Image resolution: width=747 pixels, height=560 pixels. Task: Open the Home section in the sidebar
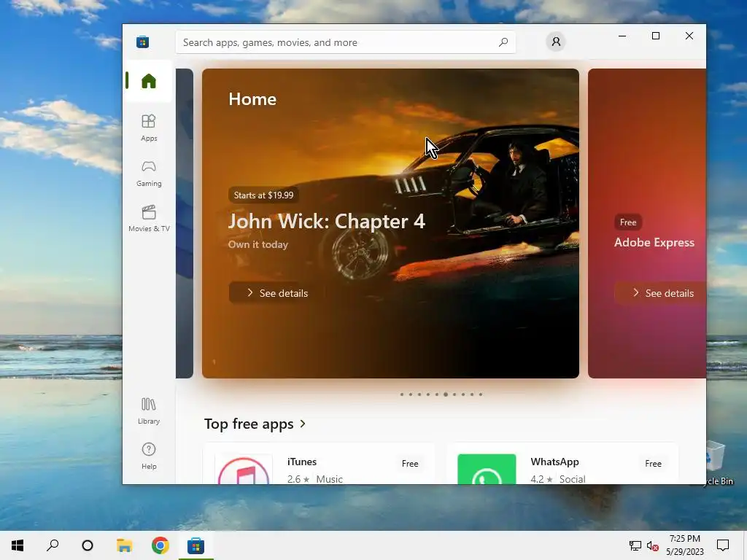pyautogui.click(x=149, y=81)
